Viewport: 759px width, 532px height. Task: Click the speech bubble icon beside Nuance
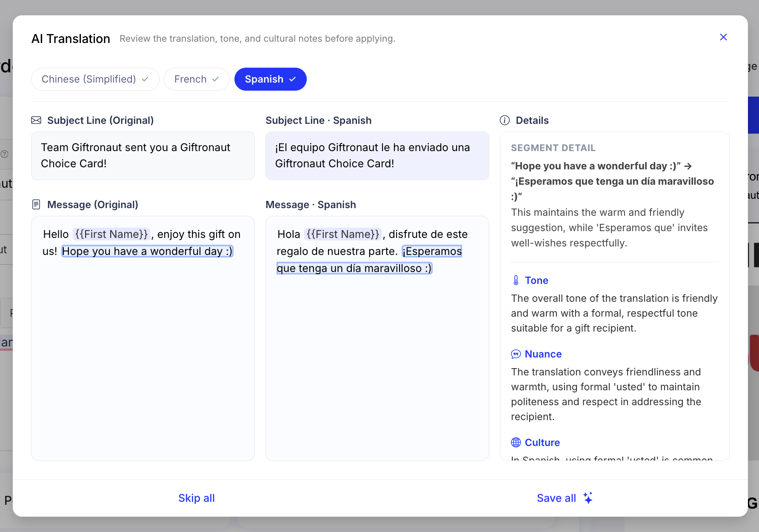click(516, 354)
